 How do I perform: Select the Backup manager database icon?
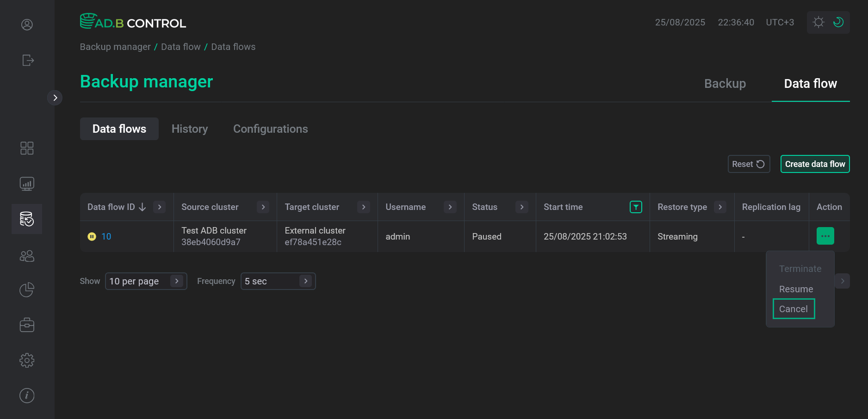click(26, 219)
